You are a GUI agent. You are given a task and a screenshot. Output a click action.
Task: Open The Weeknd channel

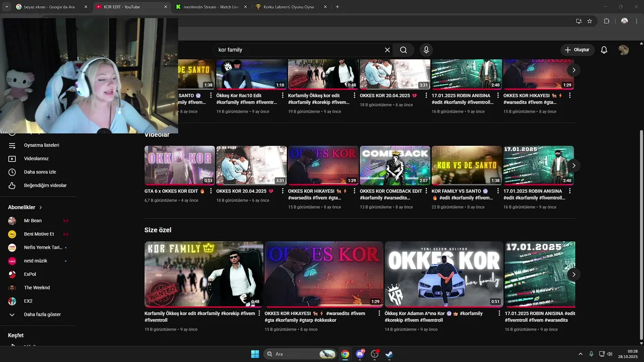coord(38,288)
